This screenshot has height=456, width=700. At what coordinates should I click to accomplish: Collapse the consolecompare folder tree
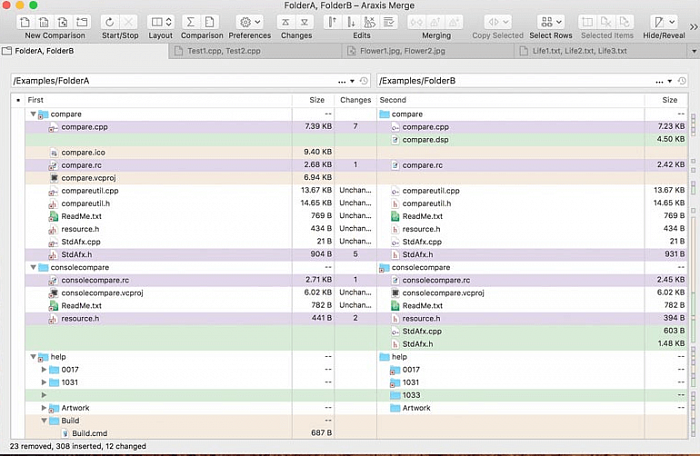33,268
